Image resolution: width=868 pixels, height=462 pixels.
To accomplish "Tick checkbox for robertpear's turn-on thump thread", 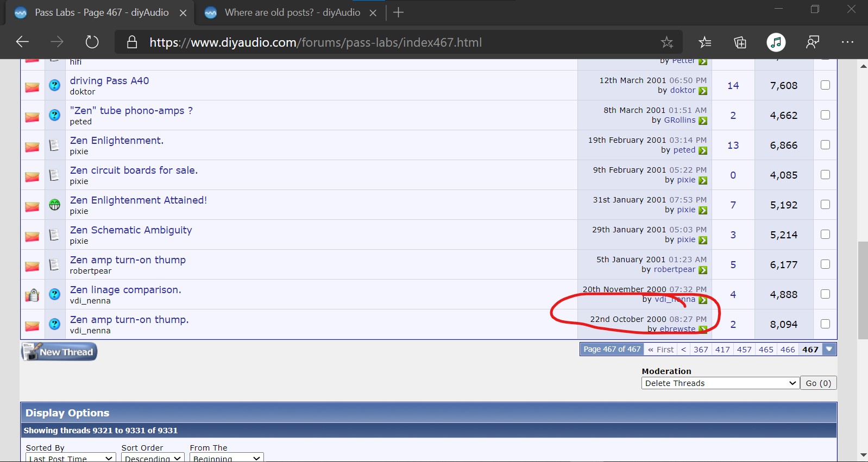I will [x=825, y=264].
